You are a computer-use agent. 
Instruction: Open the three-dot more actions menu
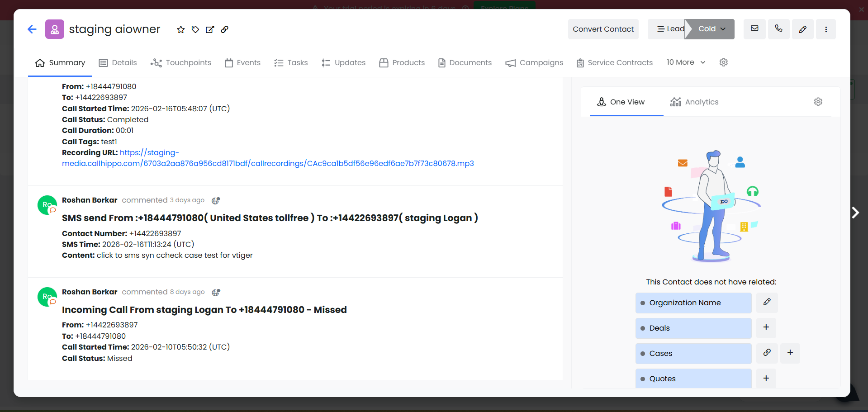[x=826, y=29]
